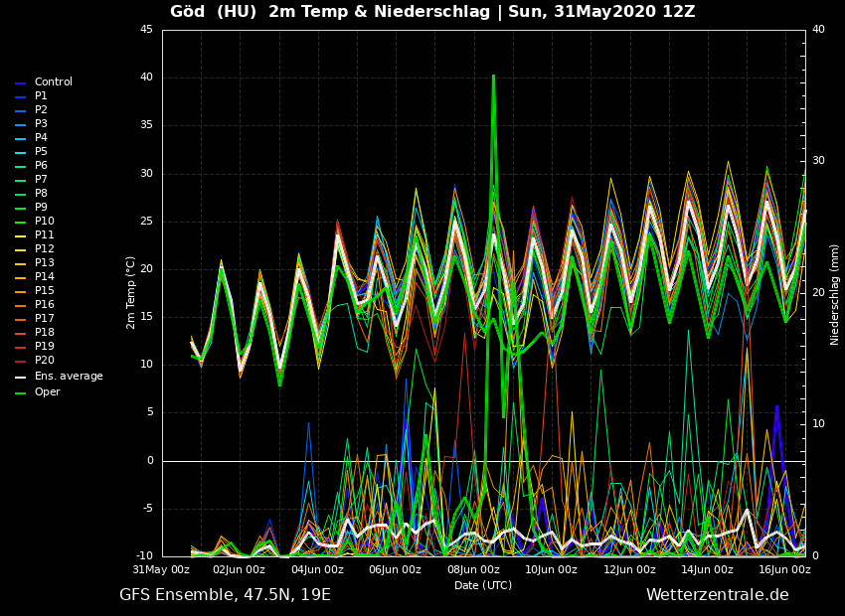The height and width of the screenshot is (616, 845).
Task: Click the 31May 00z date tick
Action: coord(162,570)
